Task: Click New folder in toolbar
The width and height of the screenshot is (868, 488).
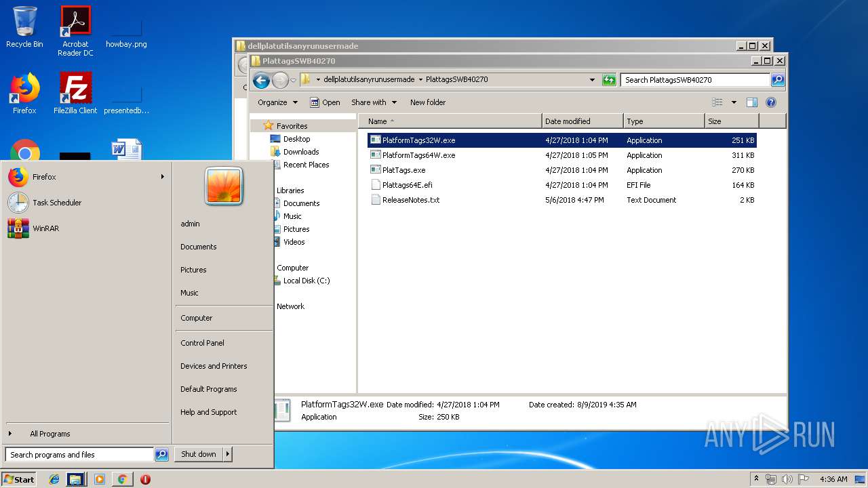Action: tap(428, 102)
